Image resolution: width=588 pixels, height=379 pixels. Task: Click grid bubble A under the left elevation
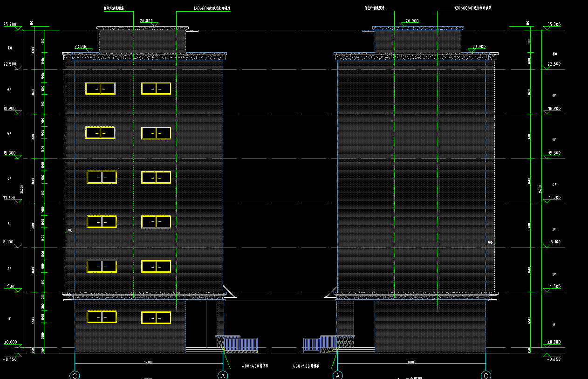point(223,375)
